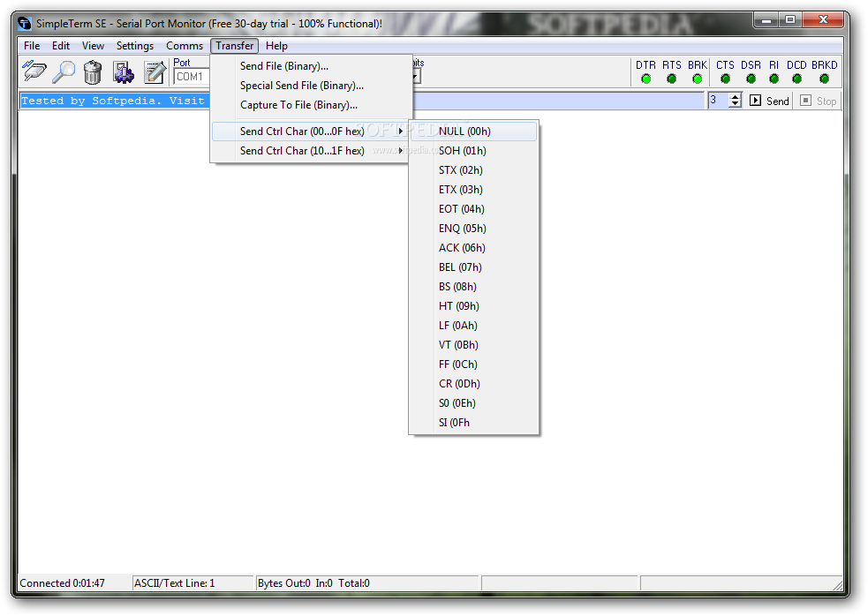Open the View menu
Viewport: 868px width, 616px height.
(93, 46)
